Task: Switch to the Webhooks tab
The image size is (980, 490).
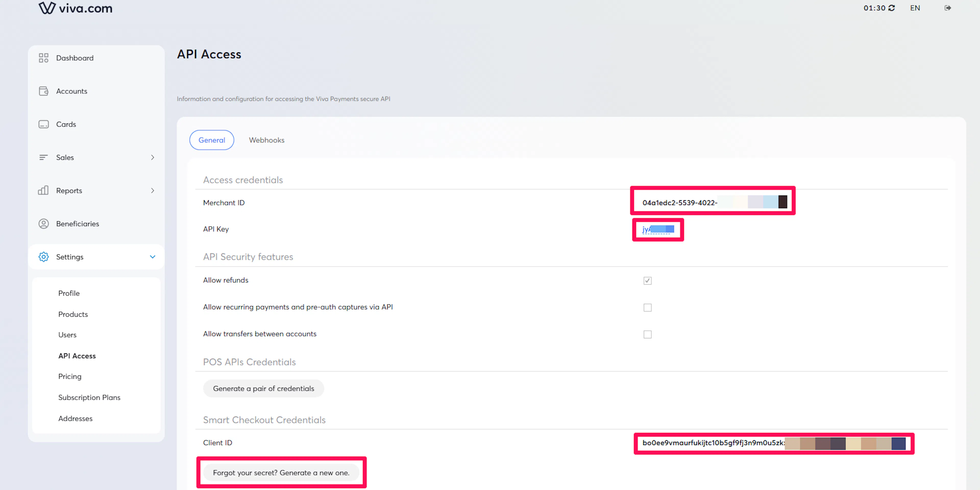Action: 266,140
